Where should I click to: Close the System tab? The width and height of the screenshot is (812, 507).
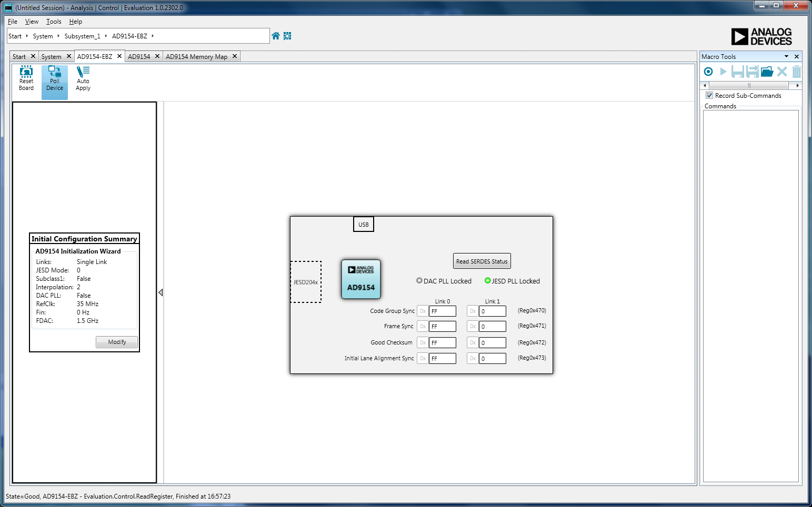pyautogui.click(x=68, y=56)
